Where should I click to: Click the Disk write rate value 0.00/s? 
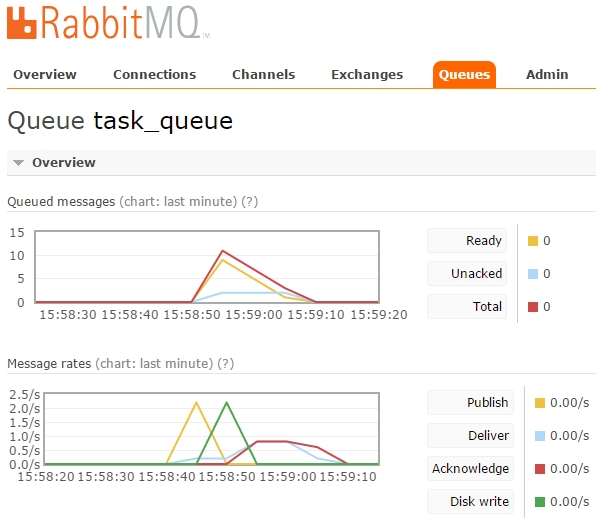[x=570, y=502]
